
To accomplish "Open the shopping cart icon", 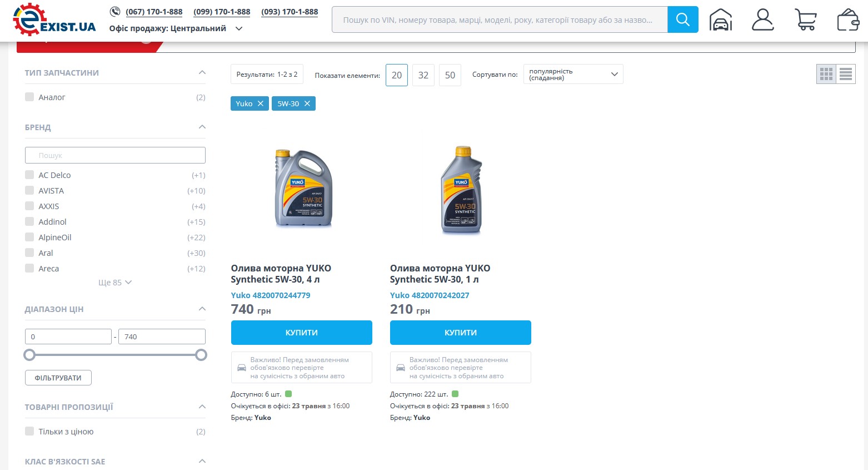I will [x=806, y=20].
